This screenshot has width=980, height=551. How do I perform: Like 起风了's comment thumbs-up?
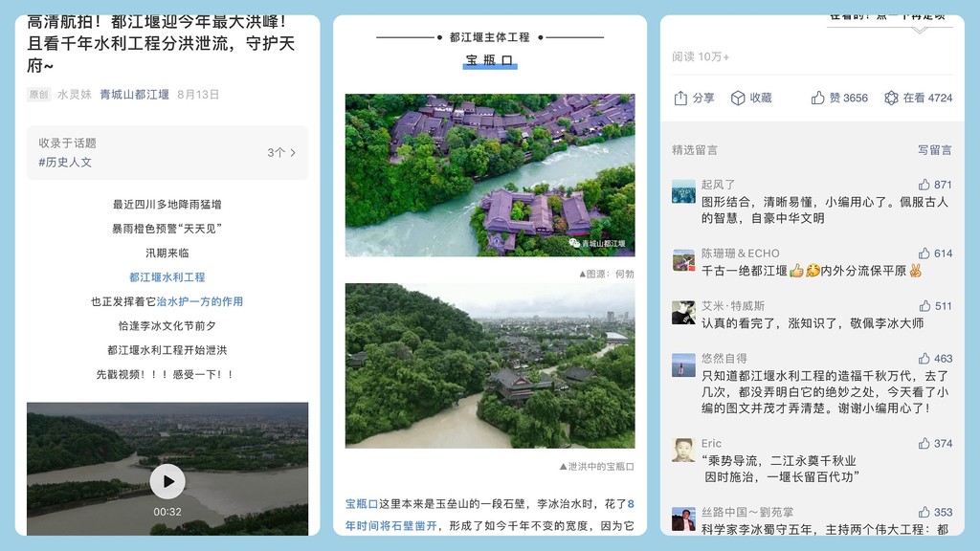coord(924,185)
